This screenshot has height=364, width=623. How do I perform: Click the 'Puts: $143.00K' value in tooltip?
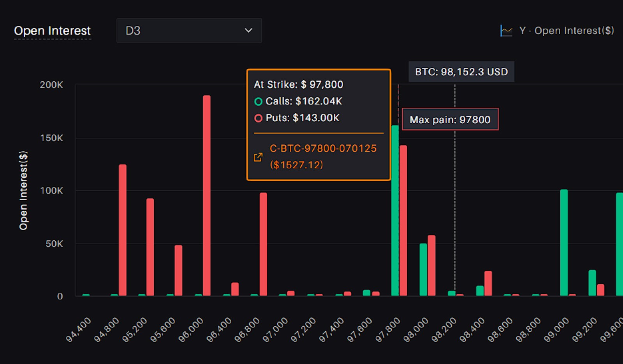tap(303, 118)
